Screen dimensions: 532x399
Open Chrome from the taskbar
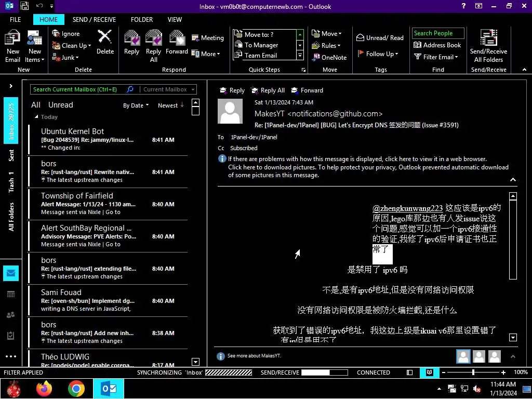click(76, 389)
